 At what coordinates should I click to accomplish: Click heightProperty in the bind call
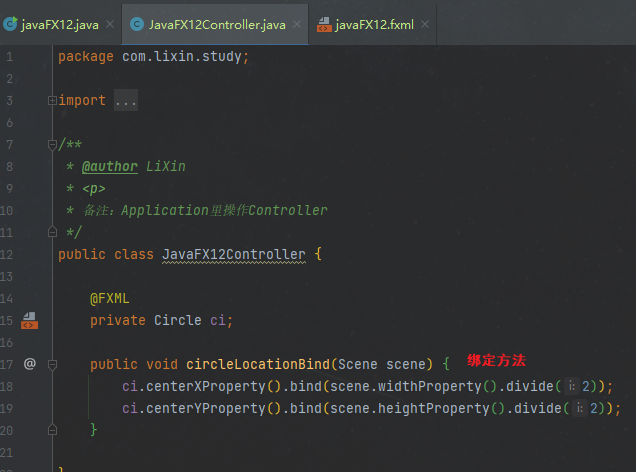434,408
